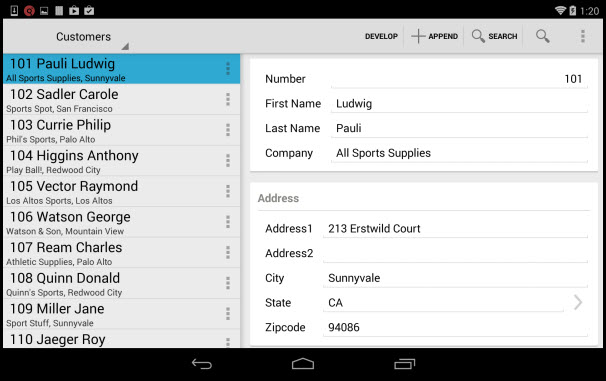Tap the bag with checkmark notification icon
Image resolution: width=606 pixels, height=381 pixels.
point(89,10)
